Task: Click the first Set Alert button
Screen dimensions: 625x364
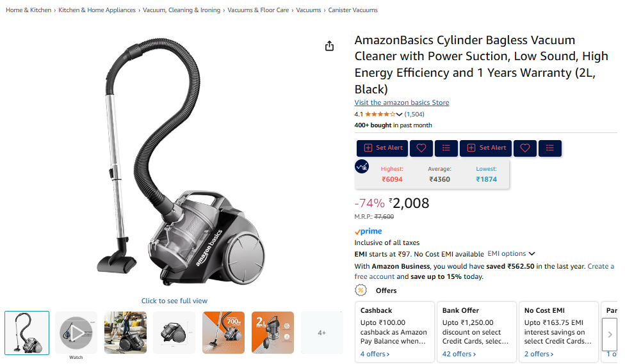Action: pos(382,148)
